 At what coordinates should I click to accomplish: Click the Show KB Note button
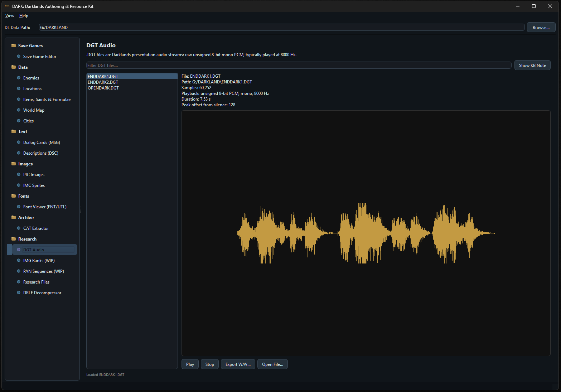click(x=532, y=65)
